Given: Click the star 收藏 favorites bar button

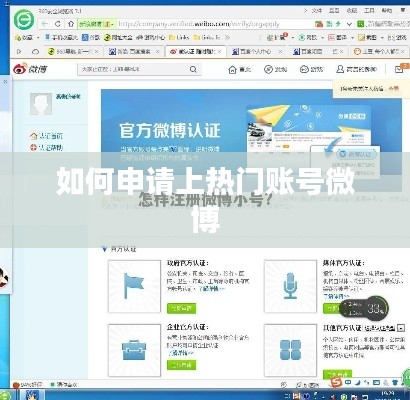Looking at the screenshot, I should (x=23, y=37).
